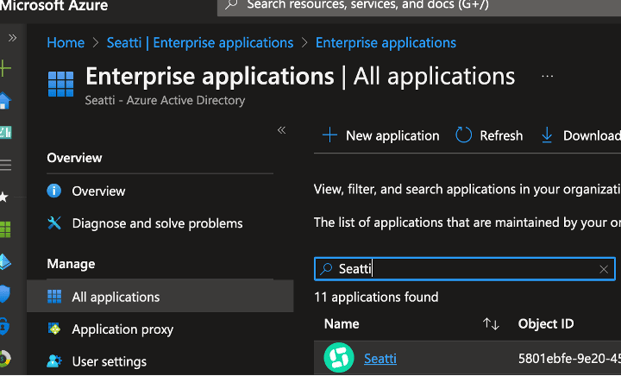
Task: Open the blue shield Security icon
Action: point(5,294)
